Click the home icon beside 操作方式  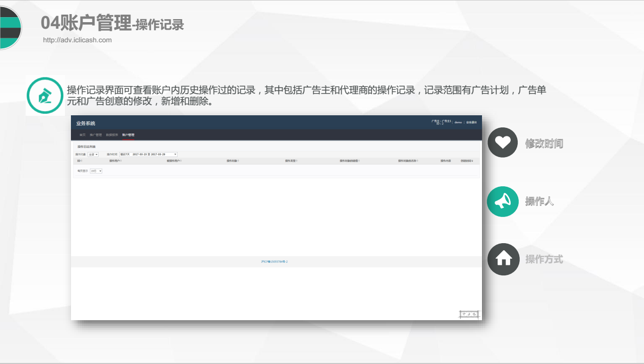(503, 260)
